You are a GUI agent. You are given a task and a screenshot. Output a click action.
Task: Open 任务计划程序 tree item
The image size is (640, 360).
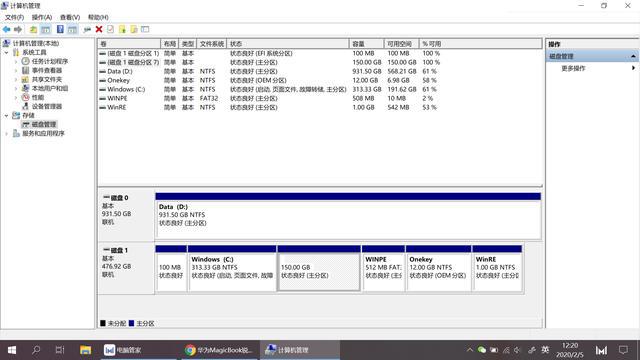click(50, 61)
